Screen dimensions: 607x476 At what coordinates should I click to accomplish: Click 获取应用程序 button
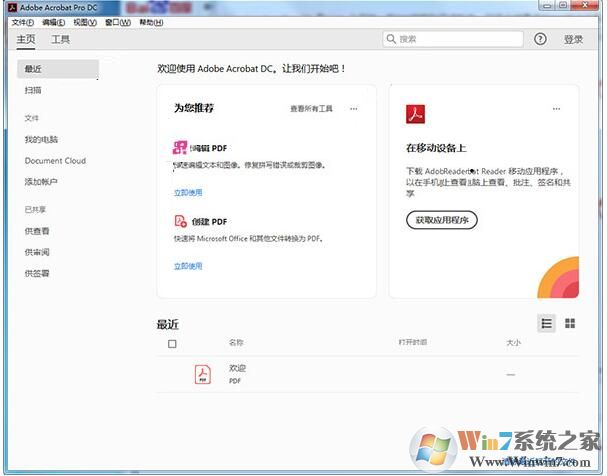[442, 220]
